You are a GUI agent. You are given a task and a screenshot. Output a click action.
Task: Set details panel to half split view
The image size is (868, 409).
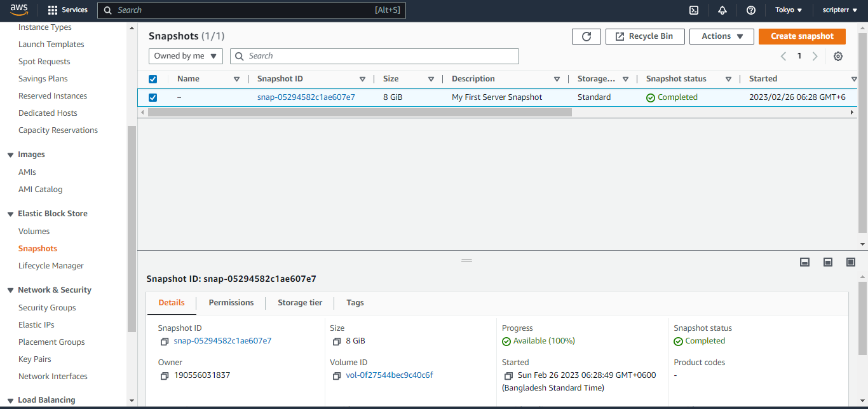pos(828,262)
